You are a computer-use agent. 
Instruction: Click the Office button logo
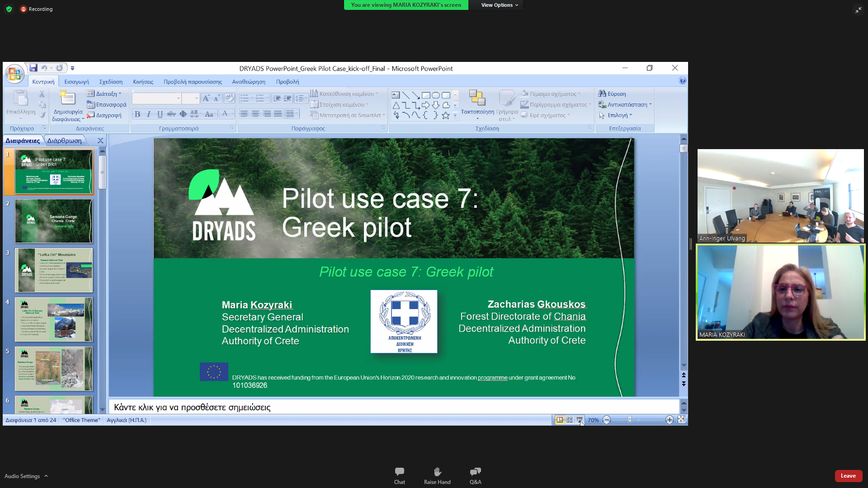point(14,73)
